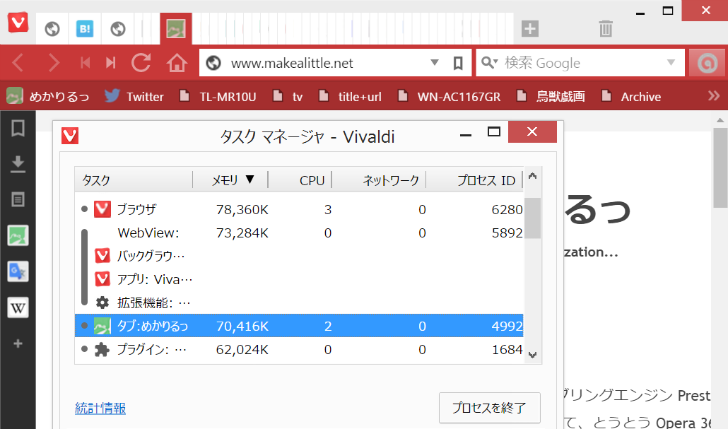Open the めかりるっ web panel
728x429 pixels.
18,235
